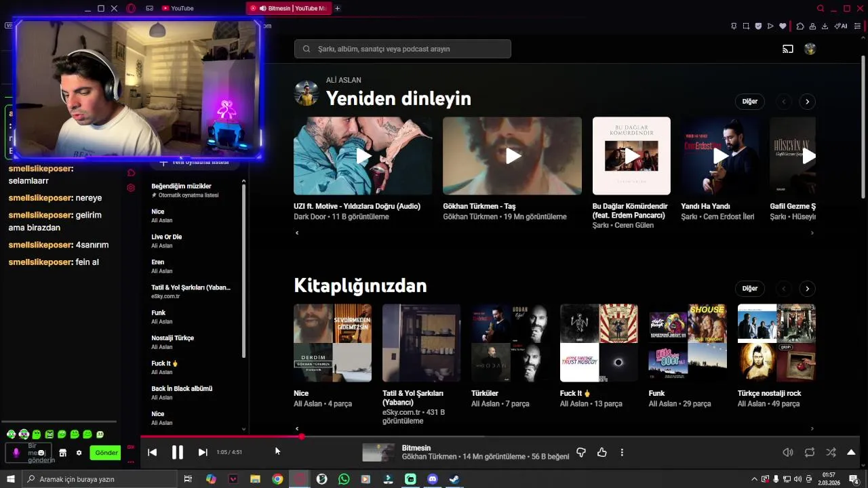Open the YouTube Music account avatar menu
This screenshot has height=488, width=868.
(x=810, y=49)
